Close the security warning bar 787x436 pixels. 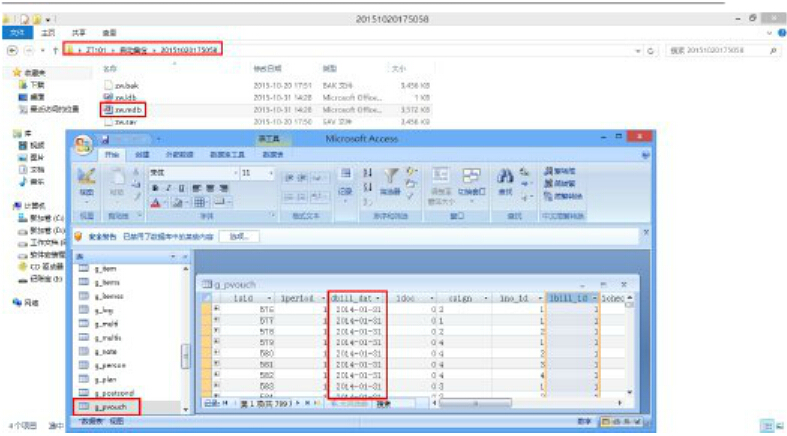coord(646,232)
